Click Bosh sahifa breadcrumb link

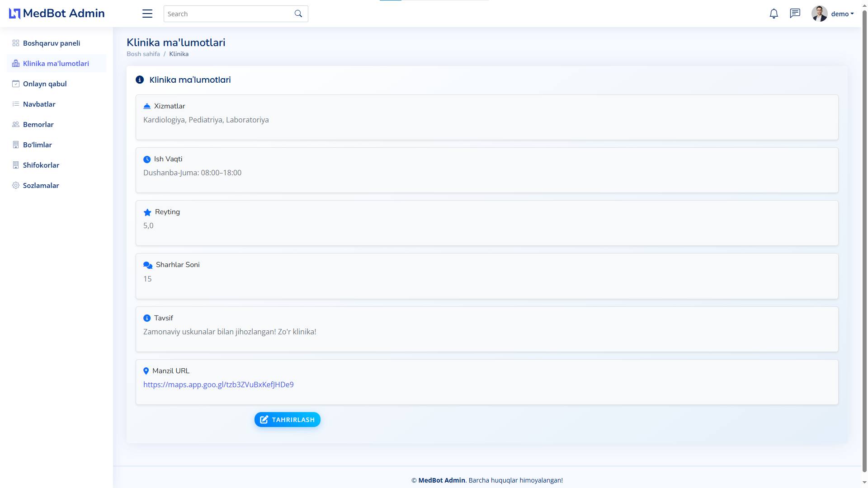143,54
